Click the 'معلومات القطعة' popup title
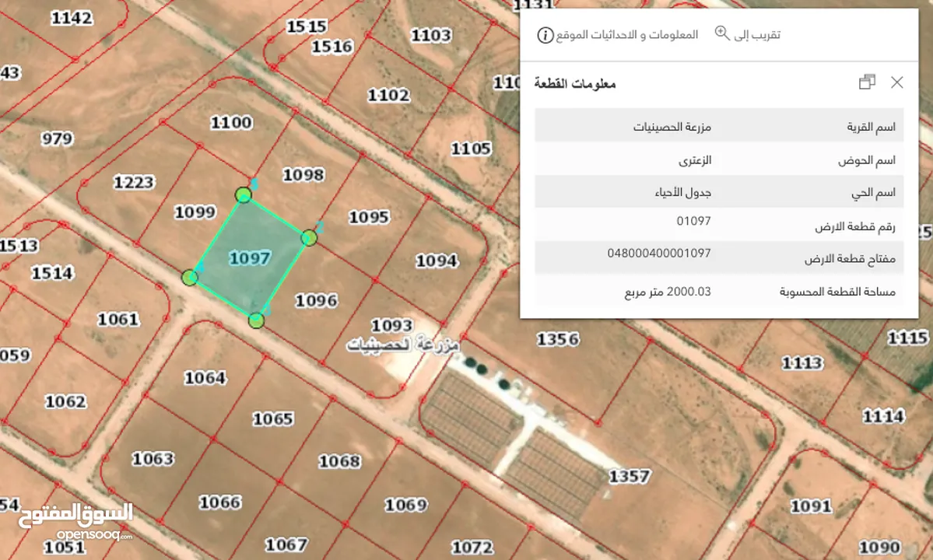 pos(575,84)
